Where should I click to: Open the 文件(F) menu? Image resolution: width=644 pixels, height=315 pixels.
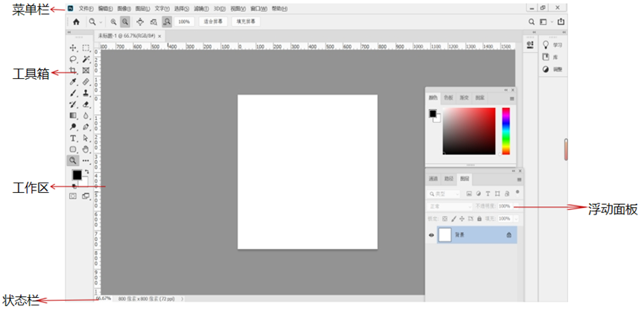(86, 8)
